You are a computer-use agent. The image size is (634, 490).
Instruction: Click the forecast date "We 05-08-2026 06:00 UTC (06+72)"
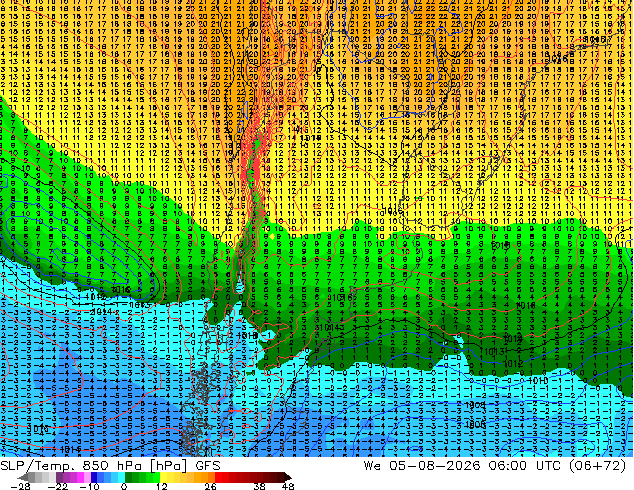point(495,466)
